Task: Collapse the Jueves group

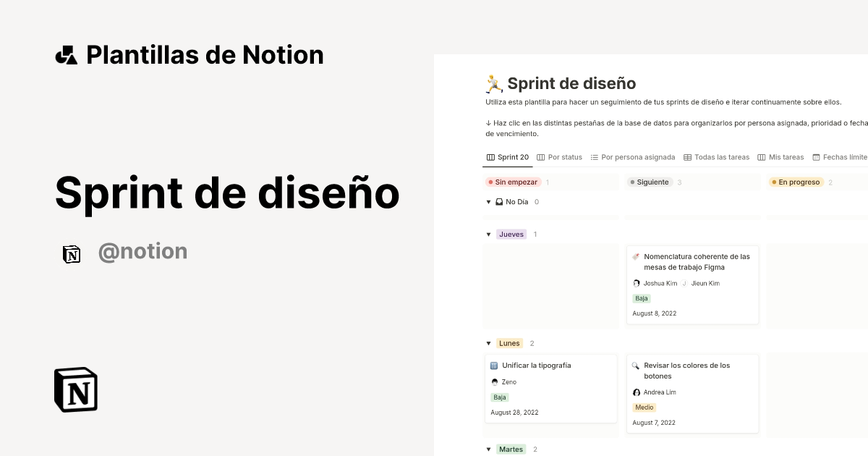Action: (x=489, y=234)
